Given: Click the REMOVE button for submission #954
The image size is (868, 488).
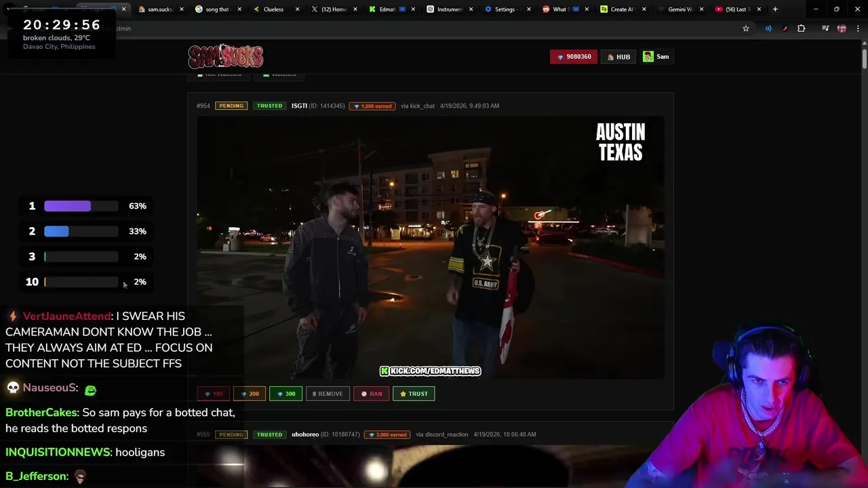Looking at the screenshot, I should [328, 394].
